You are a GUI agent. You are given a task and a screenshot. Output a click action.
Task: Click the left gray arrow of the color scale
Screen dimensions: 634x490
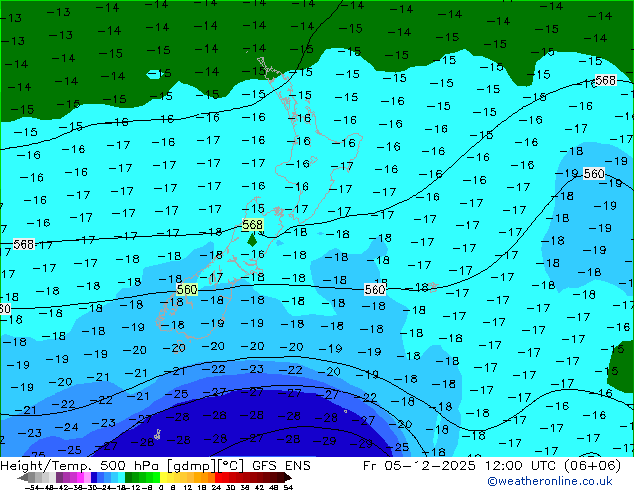click(22, 477)
